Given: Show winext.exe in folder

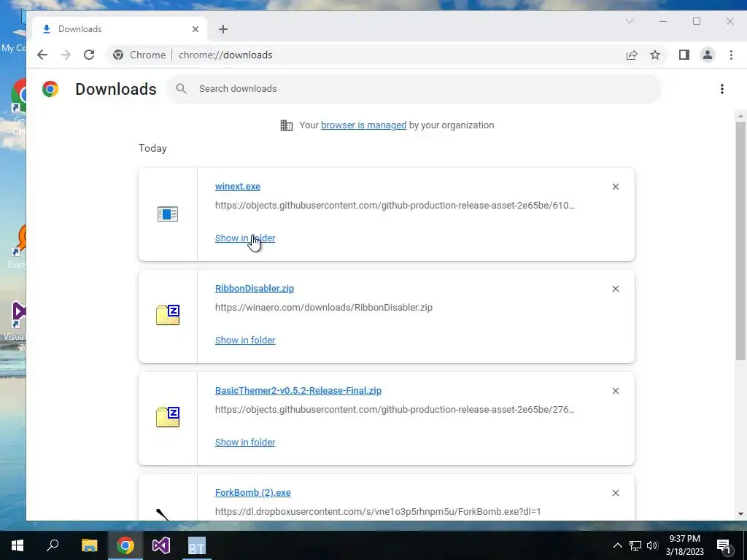Looking at the screenshot, I should click(245, 238).
